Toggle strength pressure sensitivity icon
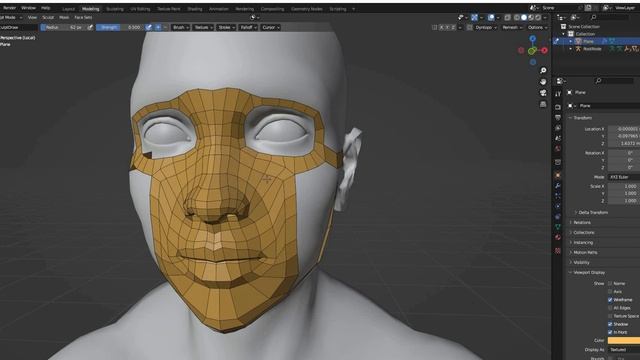Screen dimensions: 640x360 click(149, 27)
